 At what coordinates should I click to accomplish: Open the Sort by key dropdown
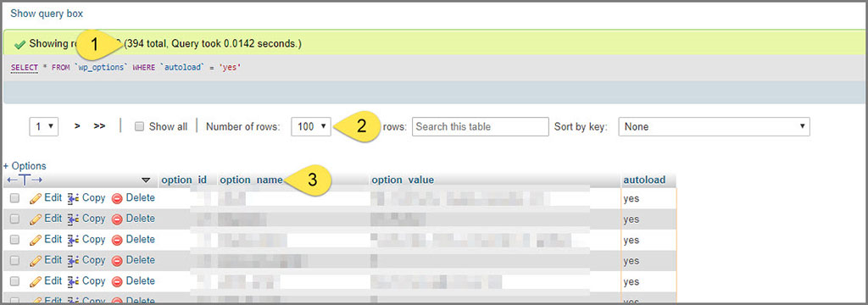click(714, 126)
